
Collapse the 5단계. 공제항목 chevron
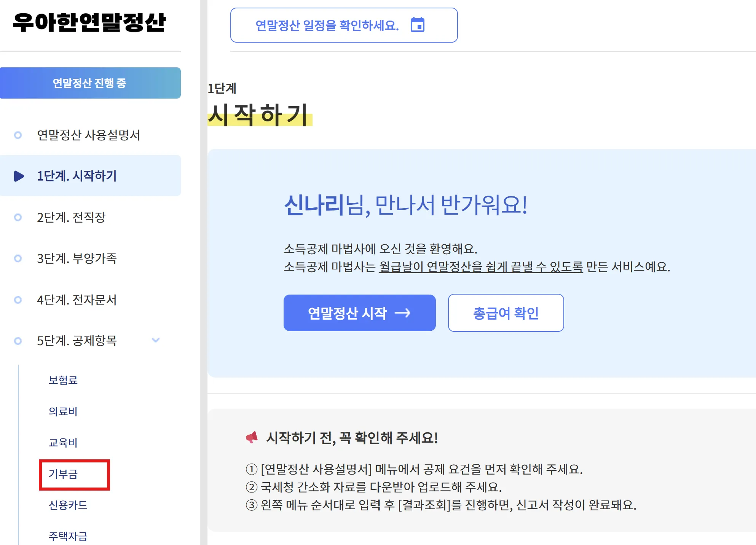click(156, 340)
